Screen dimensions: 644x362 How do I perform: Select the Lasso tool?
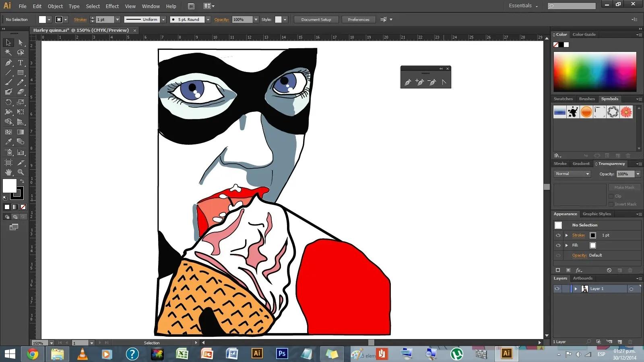(21, 52)
